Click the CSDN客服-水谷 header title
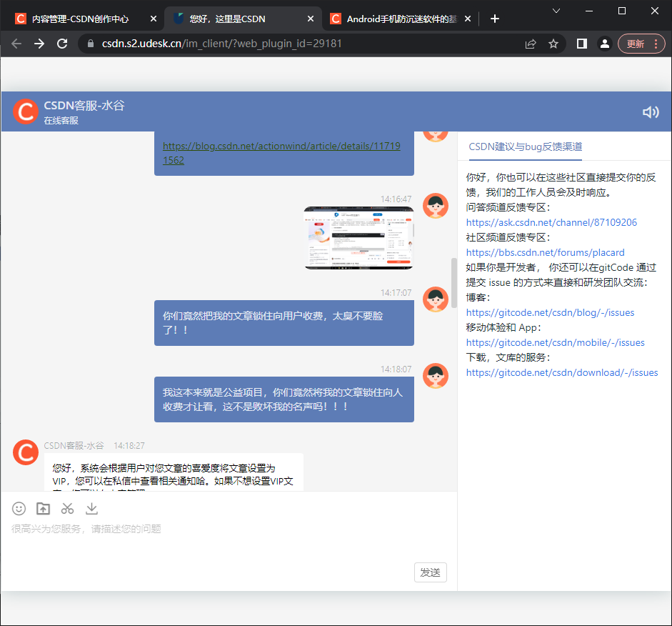672x626 pixels. tap(84, 106)
